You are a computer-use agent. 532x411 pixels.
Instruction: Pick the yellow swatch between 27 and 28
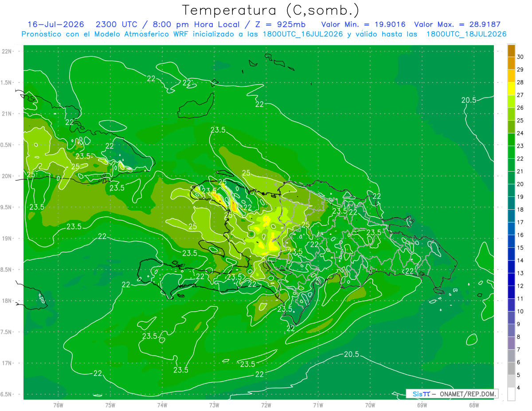coord(511,89)
